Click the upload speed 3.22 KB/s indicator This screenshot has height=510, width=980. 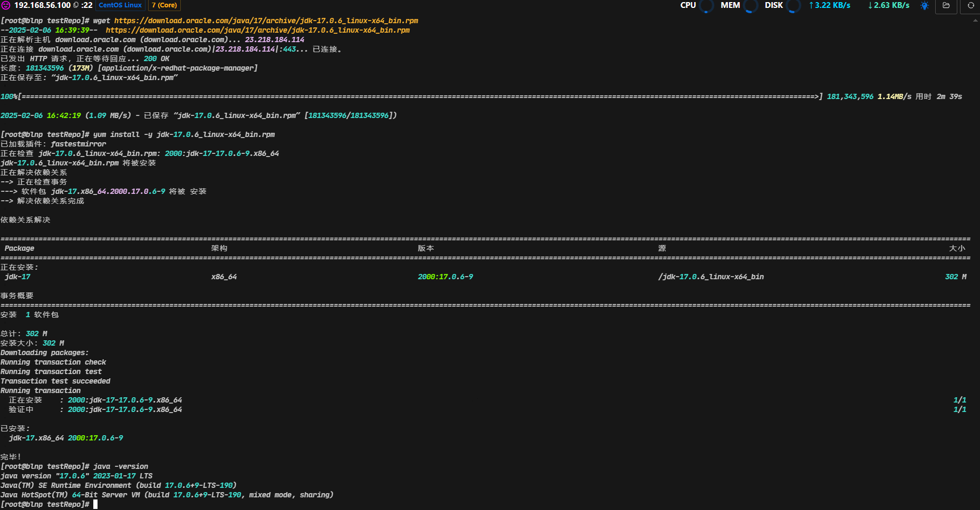point(830,5)
